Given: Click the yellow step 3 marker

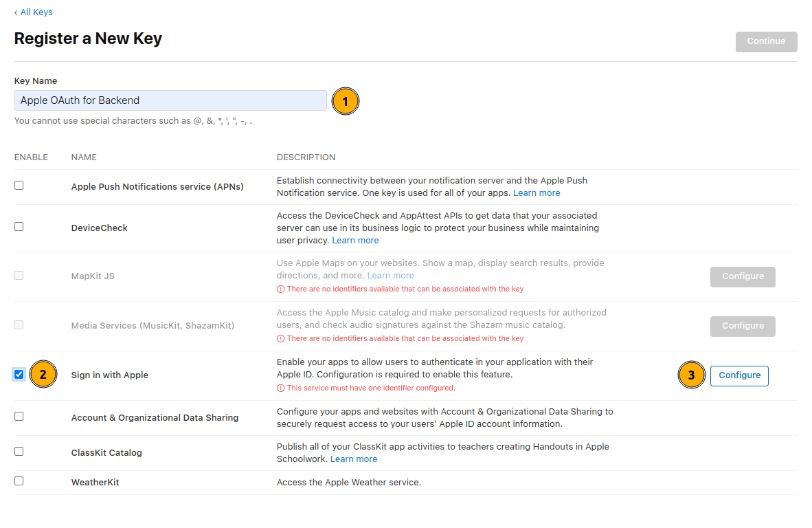Looking at the screenshot, I should (691, 375).
